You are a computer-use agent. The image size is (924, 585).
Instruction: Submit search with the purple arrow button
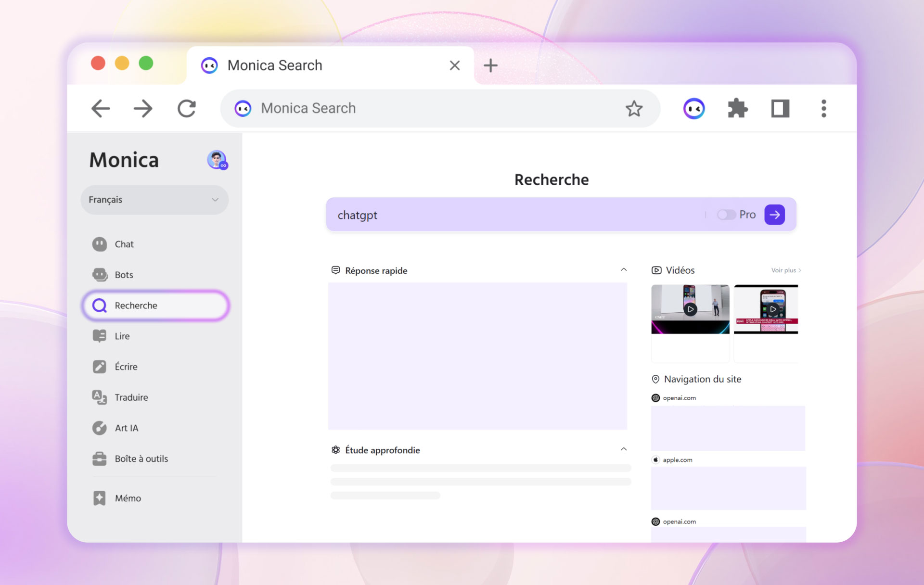tap(774, 215)
